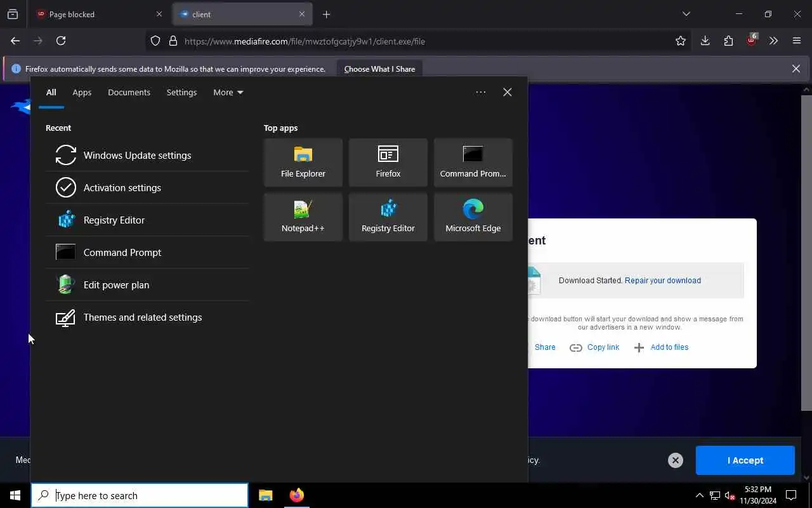Launch Microsoft Edge from Top apps
This screenshot has width=812, height=508.
pyautogui.click(x=473, y=217)
